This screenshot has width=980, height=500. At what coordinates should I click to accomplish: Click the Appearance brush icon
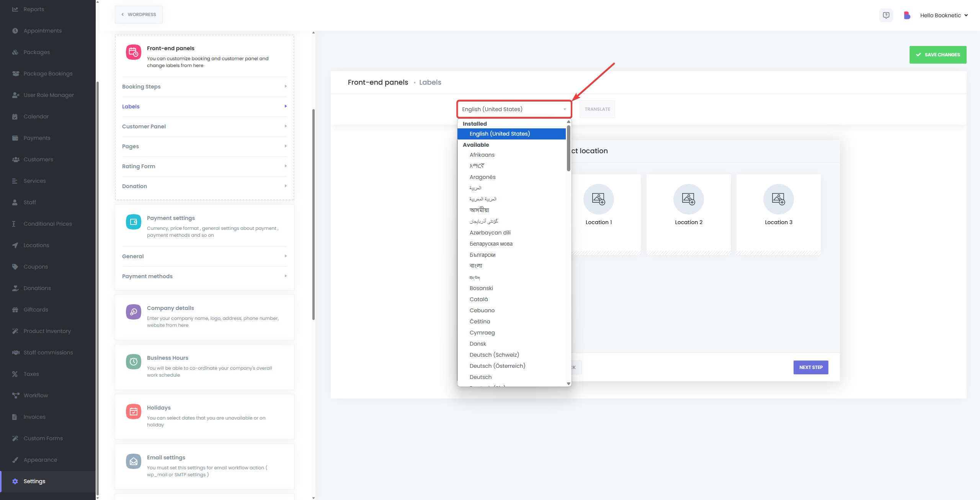15,460
